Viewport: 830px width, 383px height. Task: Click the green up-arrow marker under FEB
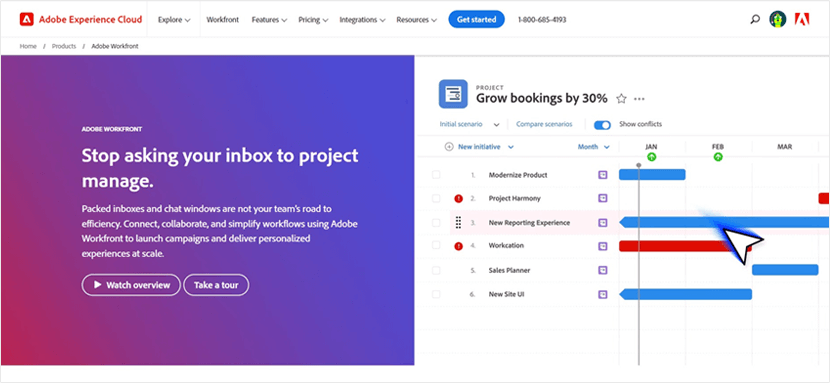click(718, 157)
